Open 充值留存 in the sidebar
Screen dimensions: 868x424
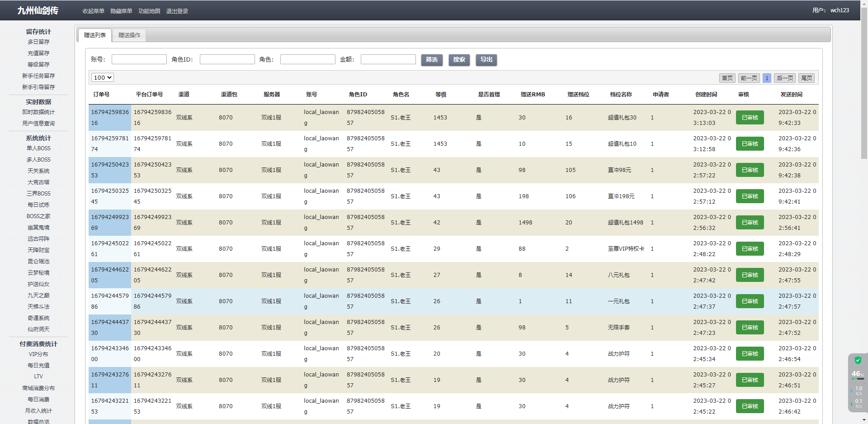tap(38, 53)
